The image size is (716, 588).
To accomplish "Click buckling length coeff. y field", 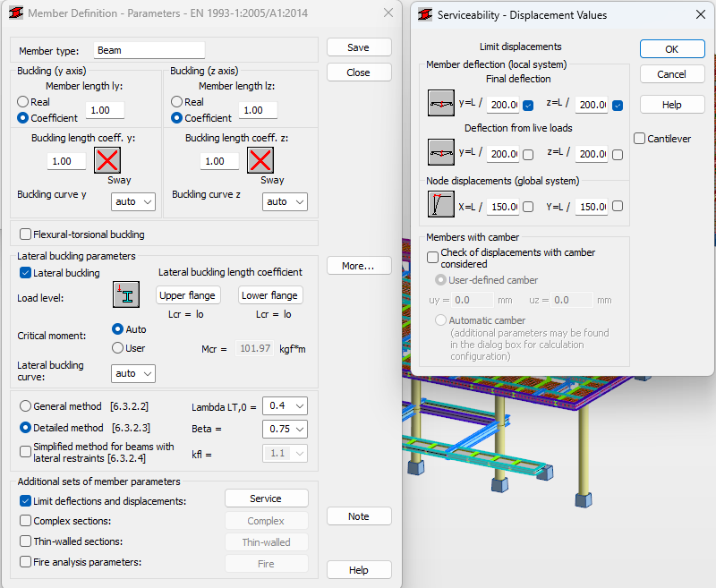I will point(66,161).
